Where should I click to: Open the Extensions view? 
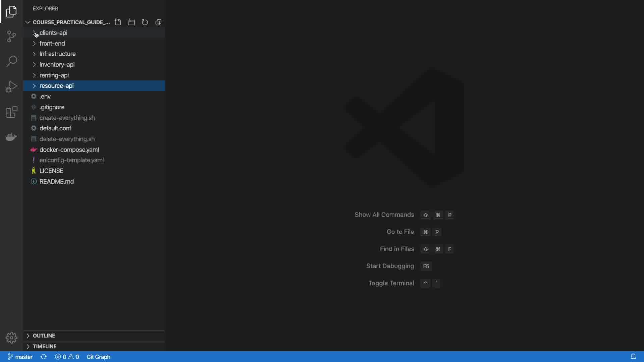tap(11, 112)
